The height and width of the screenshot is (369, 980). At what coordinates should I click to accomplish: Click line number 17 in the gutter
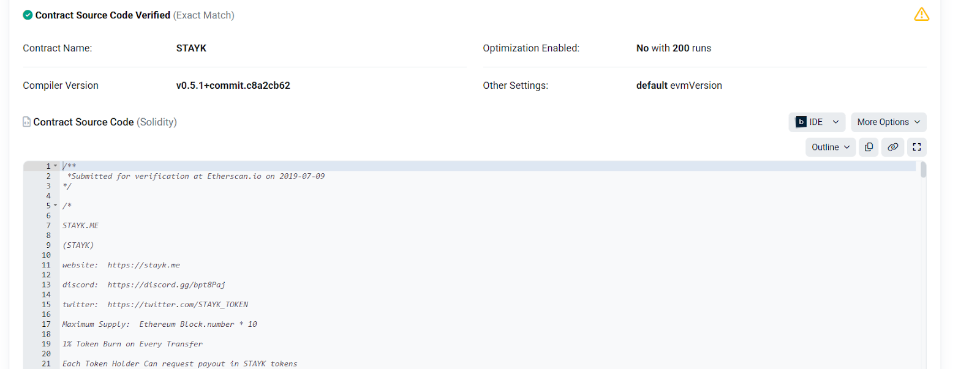(x=46, y=324)
